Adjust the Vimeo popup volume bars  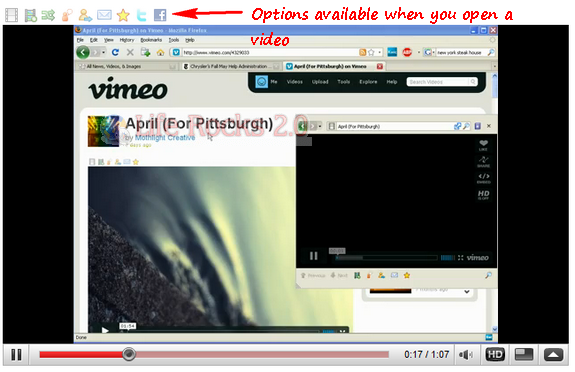(x=447, y=258)
